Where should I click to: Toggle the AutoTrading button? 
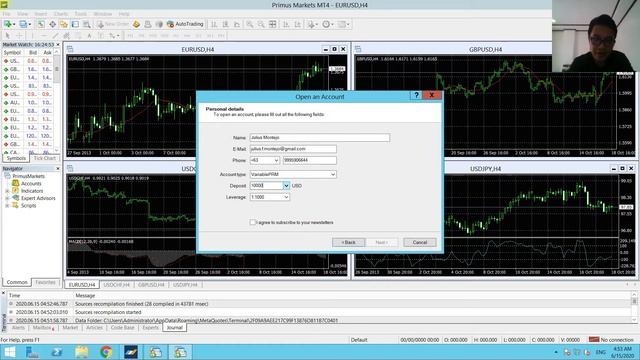[185, 24]
